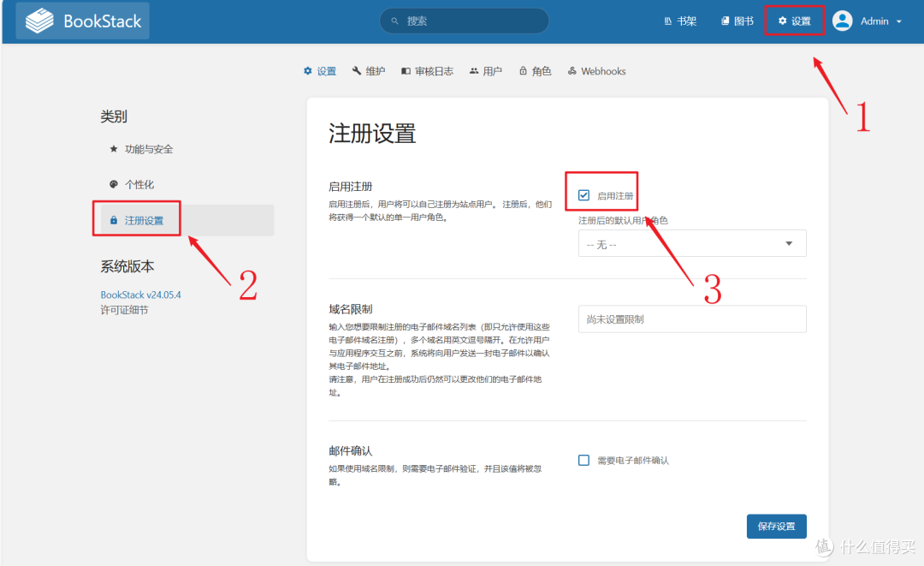
Task: Click the search magnifier icon
Action: click(x=394, y=21)
